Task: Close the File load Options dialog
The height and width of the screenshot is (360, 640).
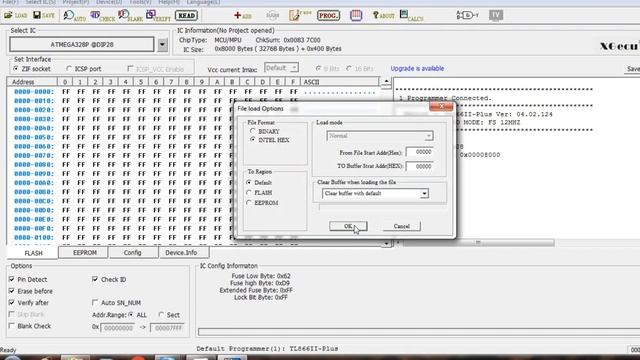Action: tap(441, 107)
